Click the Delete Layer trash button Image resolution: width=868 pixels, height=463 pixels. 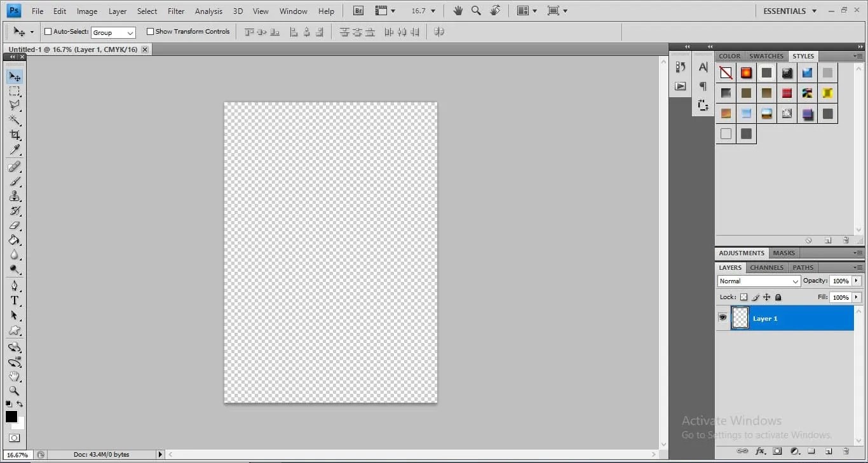coord(846,451)
